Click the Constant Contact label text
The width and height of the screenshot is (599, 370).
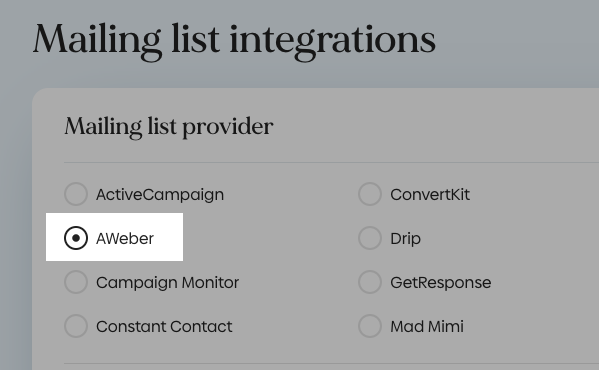click(x=164, y=326)
